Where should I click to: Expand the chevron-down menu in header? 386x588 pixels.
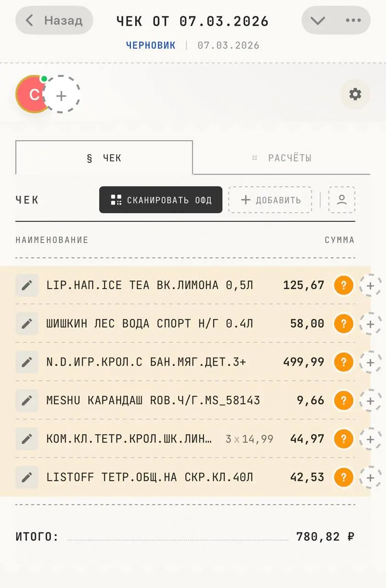coord(318,21)
